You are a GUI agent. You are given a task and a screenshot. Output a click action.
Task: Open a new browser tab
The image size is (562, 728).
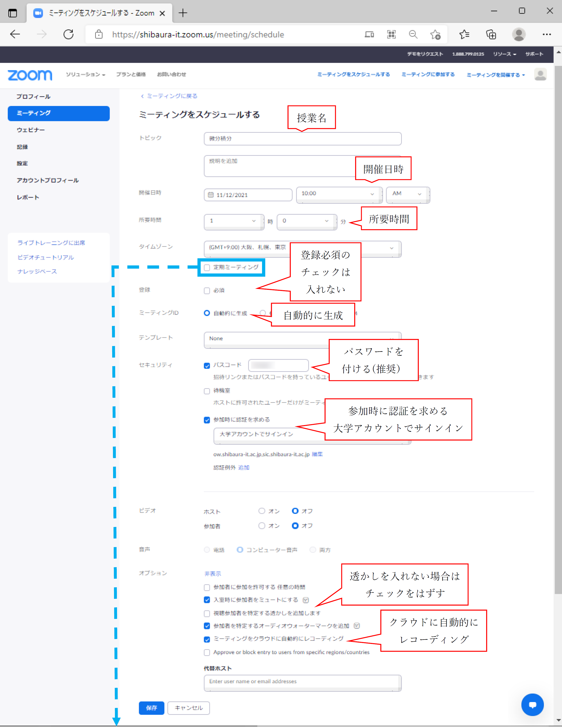(183, 13)
